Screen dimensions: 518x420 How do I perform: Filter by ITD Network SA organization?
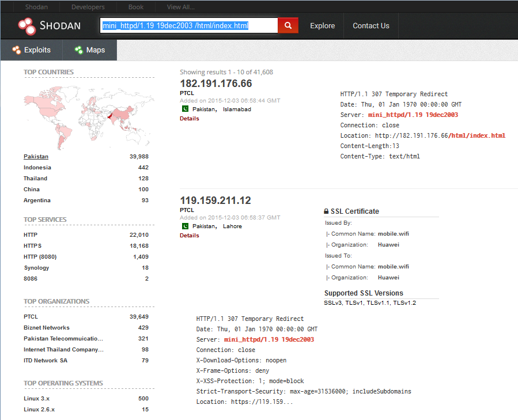coord(46,360)
